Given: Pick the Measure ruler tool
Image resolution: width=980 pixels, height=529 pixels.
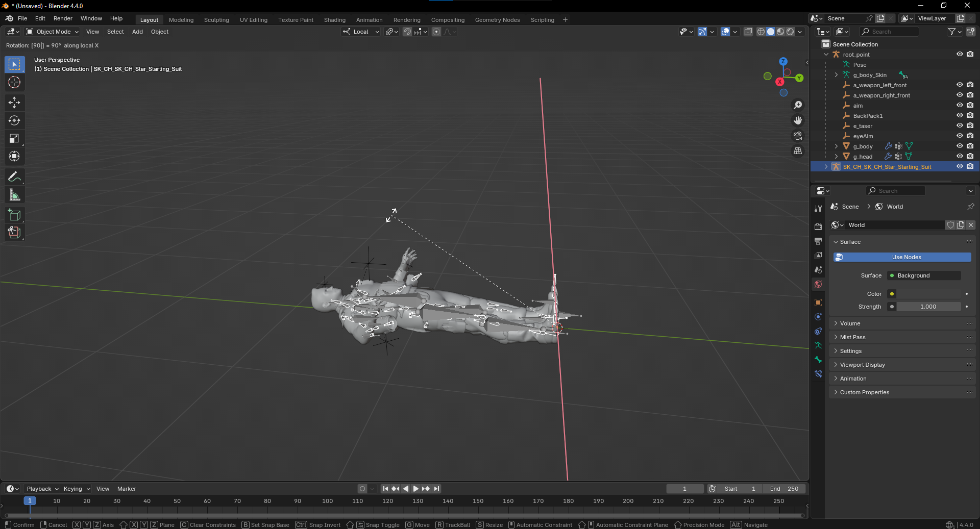Looking at the screenshot, I should click(x=14, y=195).
